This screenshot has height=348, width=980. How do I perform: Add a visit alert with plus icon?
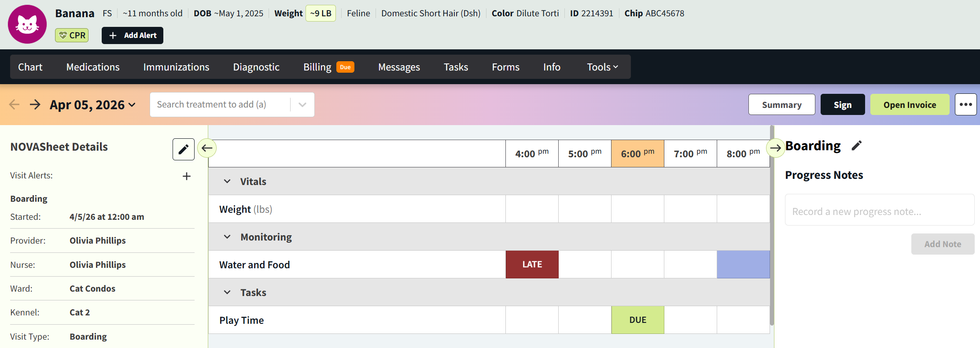pyautogui.click(x=187, y=176)
